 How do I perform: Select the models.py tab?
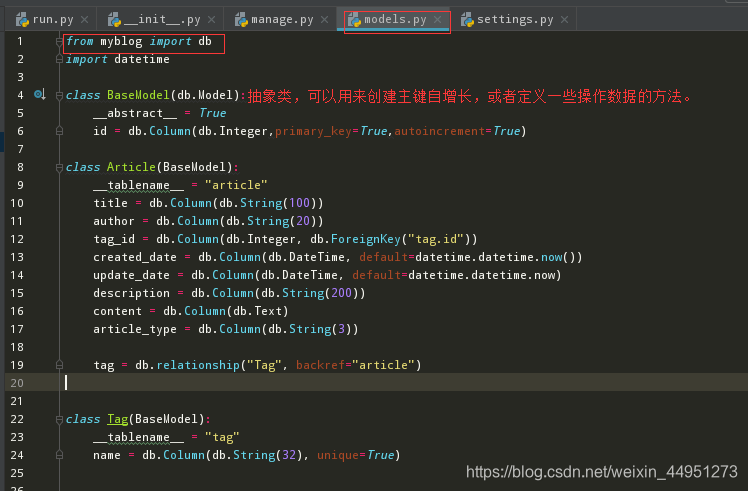click(x=394, y=20)
